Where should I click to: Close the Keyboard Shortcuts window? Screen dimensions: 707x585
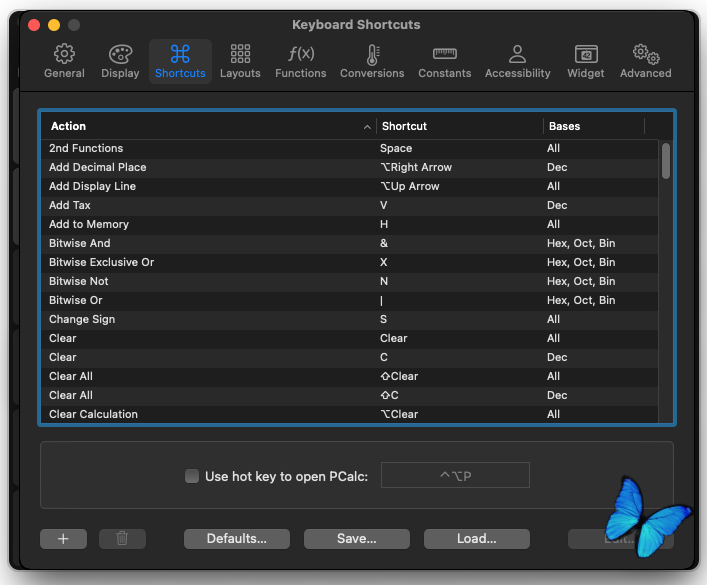click(34, 25)
